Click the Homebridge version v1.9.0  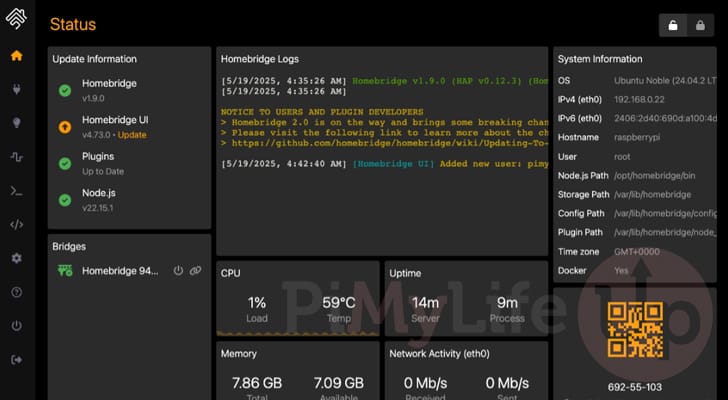[93, 98]
